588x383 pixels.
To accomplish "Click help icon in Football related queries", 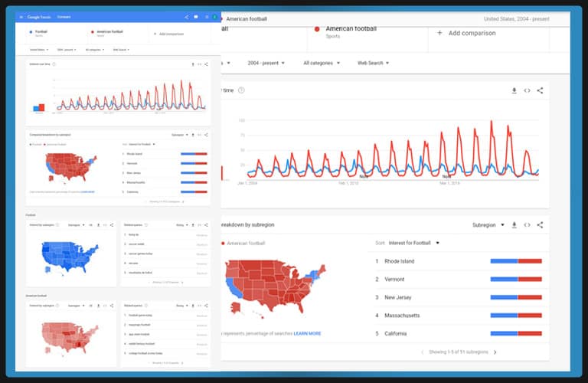I will 146,225.
